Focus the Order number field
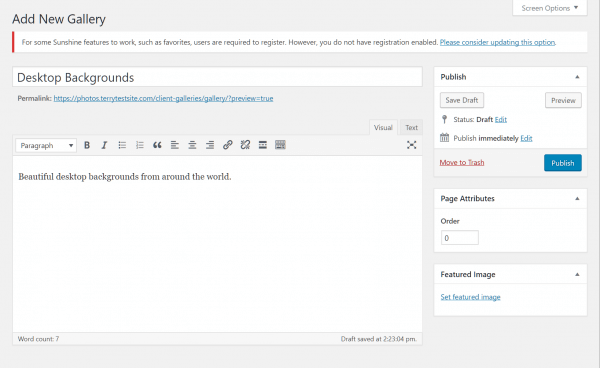600x368 pixels. coord(460,238)
